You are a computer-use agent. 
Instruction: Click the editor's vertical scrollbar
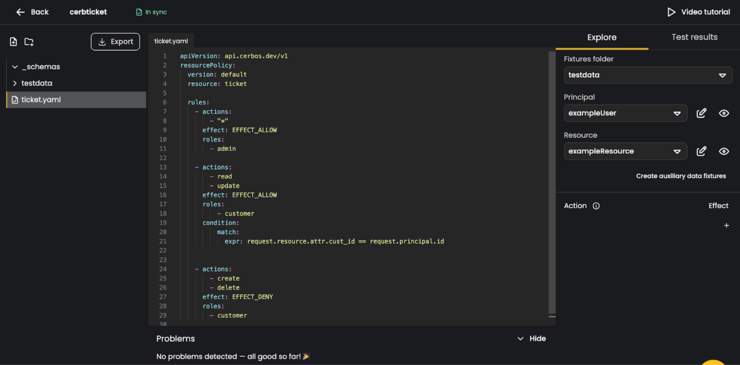(x=552, y=182)
